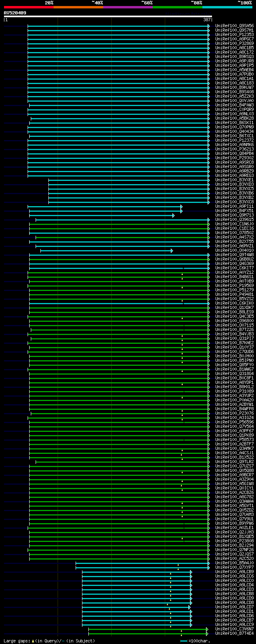
Task: Select label UniRef100_B8LES9
Action: tap(234, 312)
